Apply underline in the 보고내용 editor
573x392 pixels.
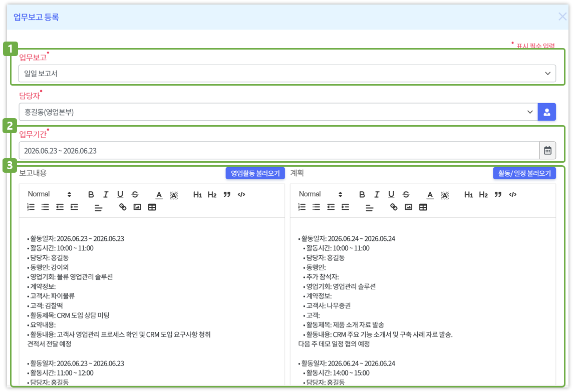point(120,194)
